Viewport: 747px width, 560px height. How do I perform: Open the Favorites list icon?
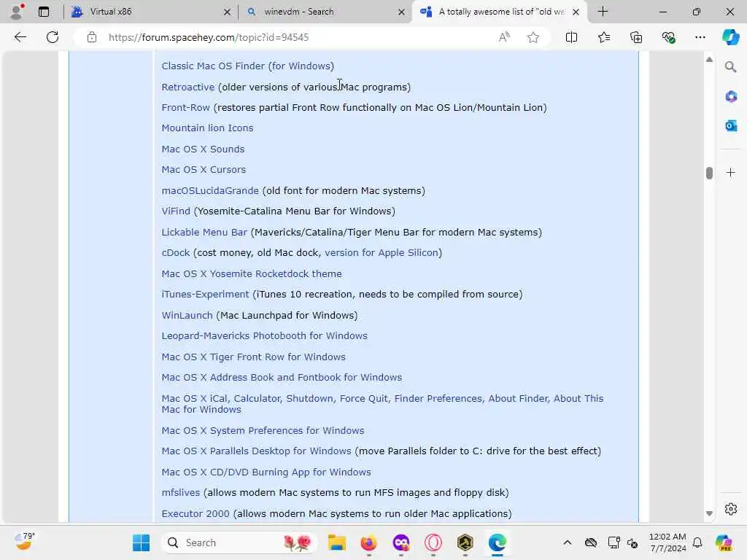(603, 37)
